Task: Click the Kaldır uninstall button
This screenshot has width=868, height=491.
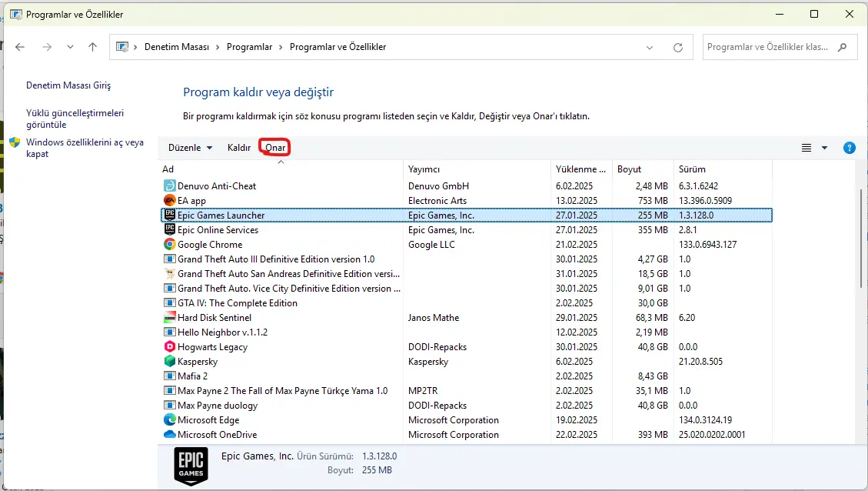Action: pyautogui.click(x=239, y=148)
